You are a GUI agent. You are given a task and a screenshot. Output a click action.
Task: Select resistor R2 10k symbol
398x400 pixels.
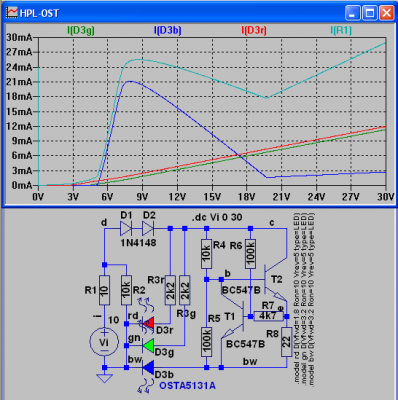pos(126,290)
